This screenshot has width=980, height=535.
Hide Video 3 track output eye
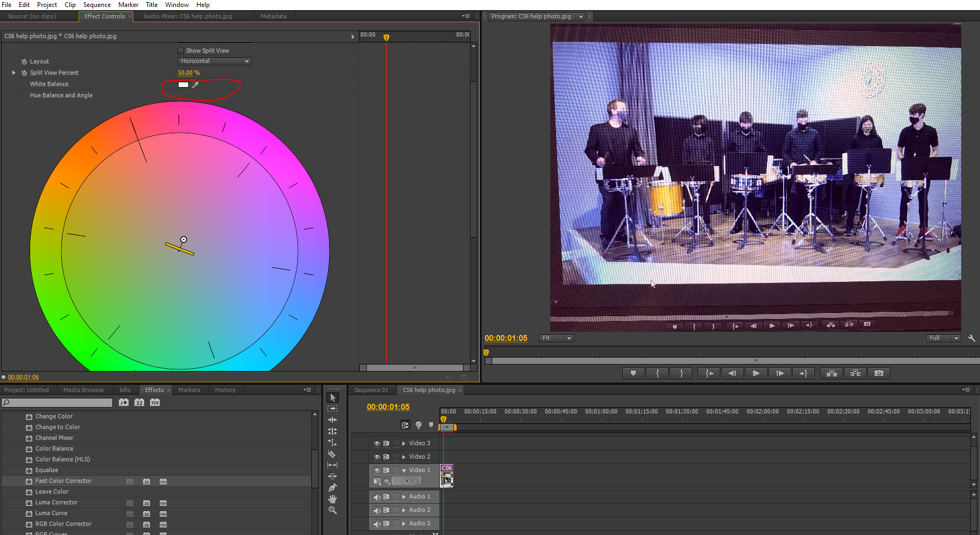pyautogui.click(x=377, y=444)
